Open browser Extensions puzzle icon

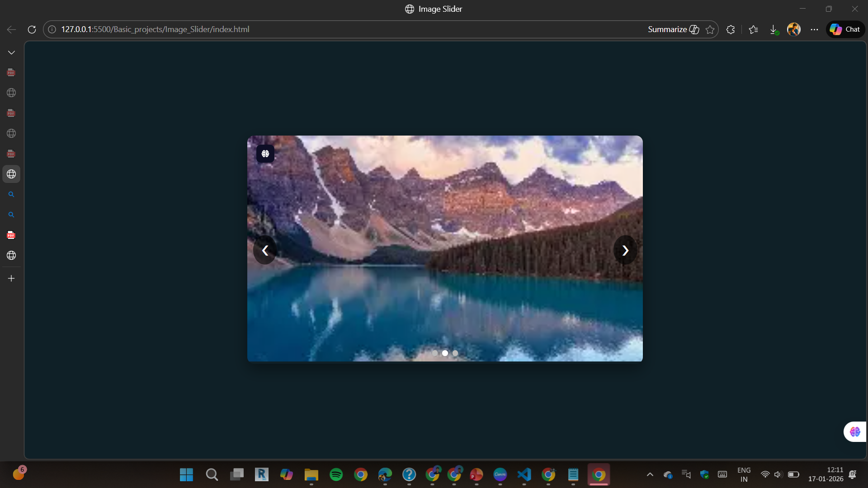click(x=731, y=29)
